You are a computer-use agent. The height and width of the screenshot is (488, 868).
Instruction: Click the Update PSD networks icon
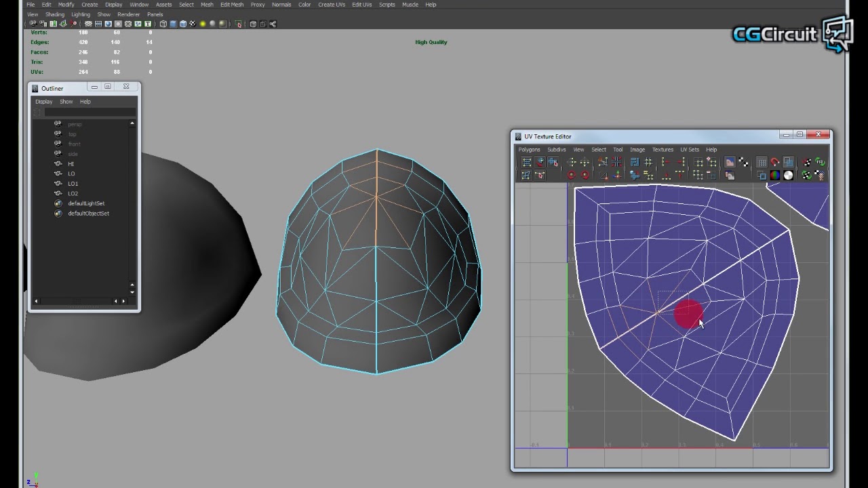pyautogui.click(x=819, y=162)
